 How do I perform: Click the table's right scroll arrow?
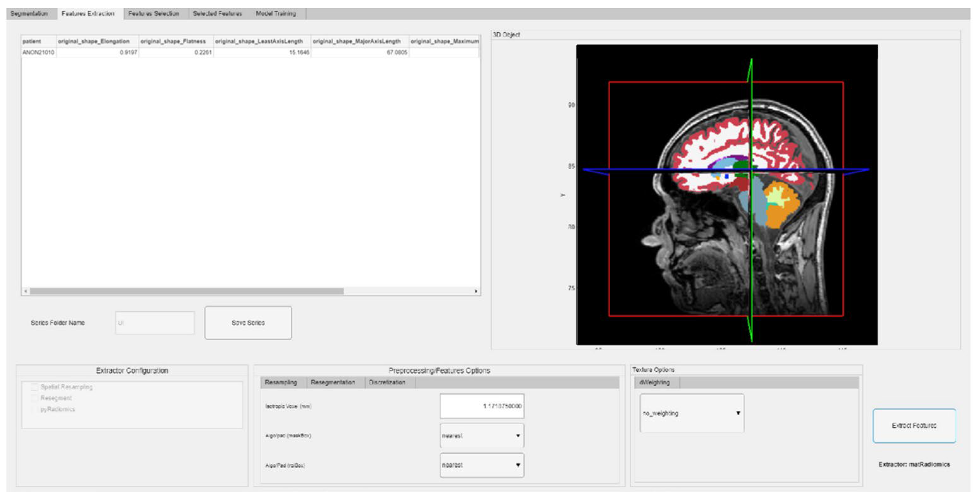[x=476, y=291]
